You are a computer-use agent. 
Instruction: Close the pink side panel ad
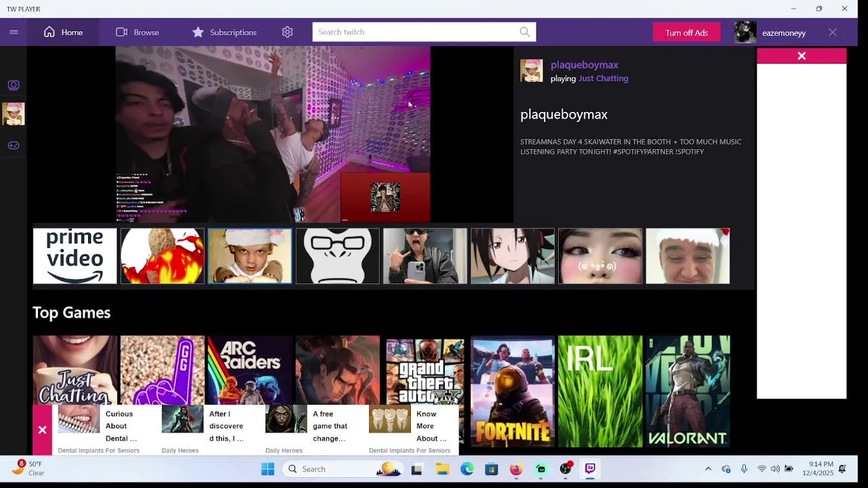click(x=802, y=56)
